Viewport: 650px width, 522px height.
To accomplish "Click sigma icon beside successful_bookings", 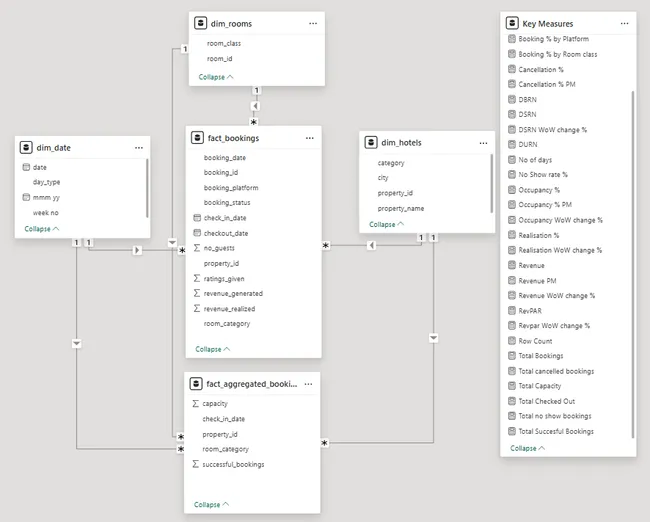I will coord(196,464).
